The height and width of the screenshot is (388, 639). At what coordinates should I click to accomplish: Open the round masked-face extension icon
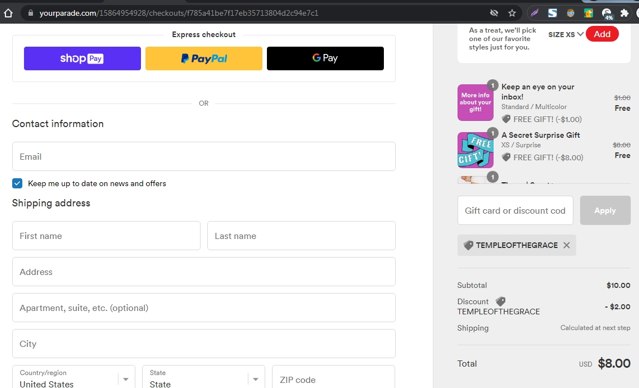tap(571, 13)
